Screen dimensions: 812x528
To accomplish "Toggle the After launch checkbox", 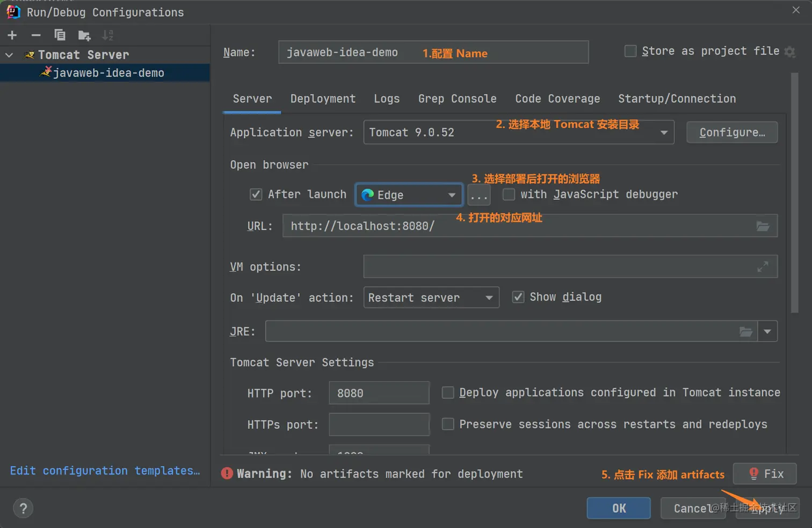I will [256, 194].
